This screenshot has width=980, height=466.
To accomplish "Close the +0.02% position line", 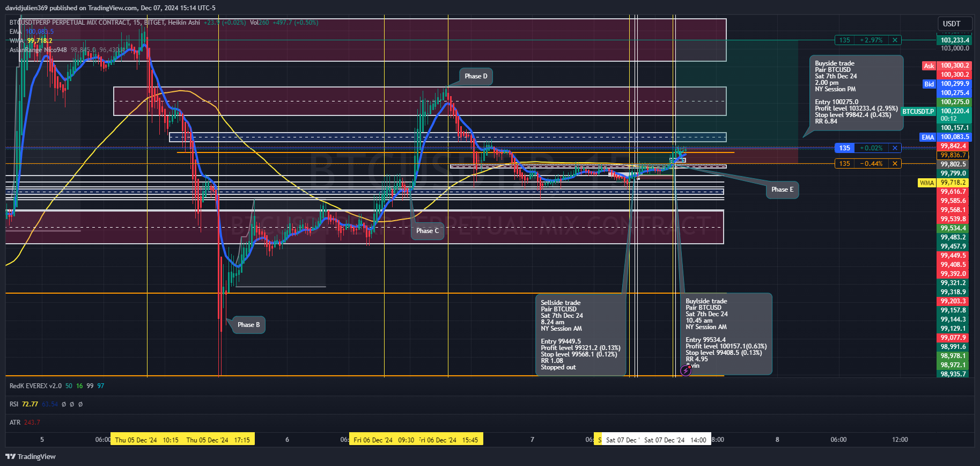I will pos(895,148).
